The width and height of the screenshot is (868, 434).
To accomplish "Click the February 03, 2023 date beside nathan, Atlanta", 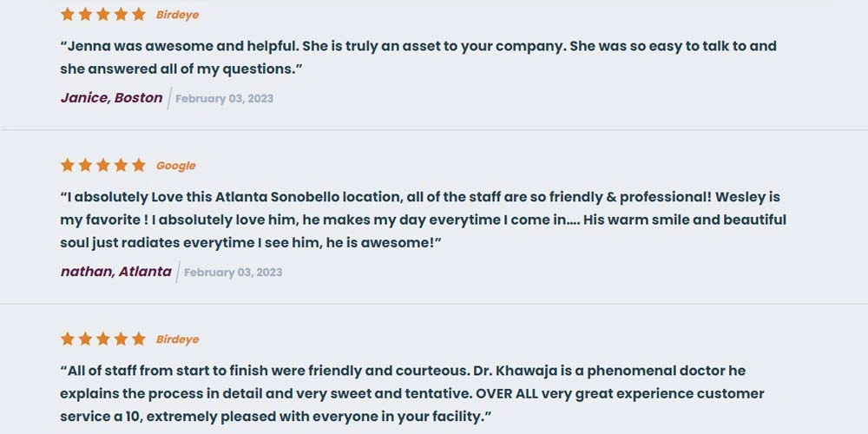I will 233,273.
